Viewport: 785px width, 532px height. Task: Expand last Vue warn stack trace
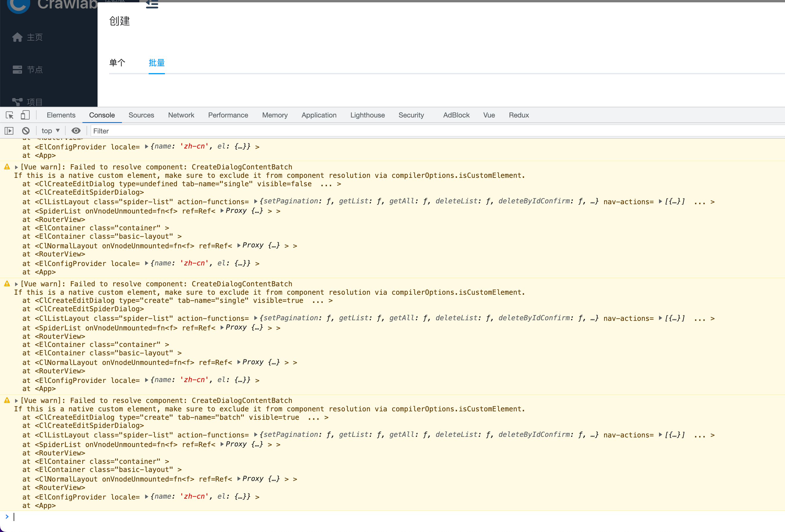click(x=16, y=401)
